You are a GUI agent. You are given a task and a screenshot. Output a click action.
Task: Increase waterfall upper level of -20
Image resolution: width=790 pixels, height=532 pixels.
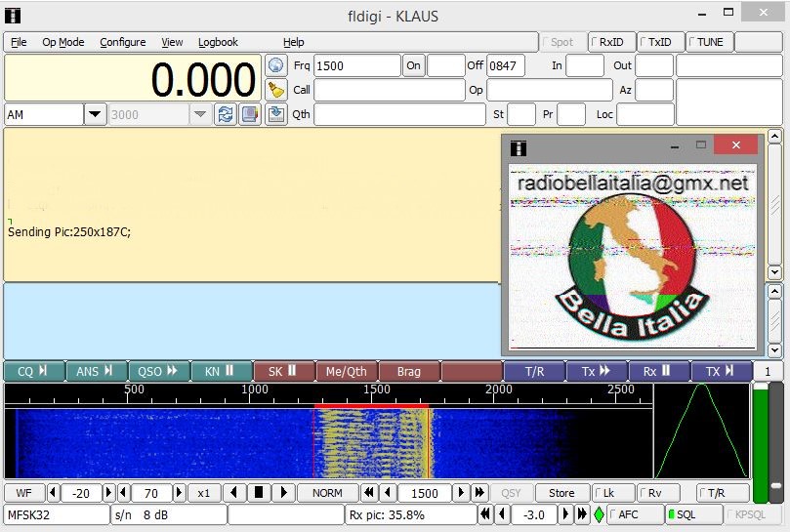click(x=108, y=493)
